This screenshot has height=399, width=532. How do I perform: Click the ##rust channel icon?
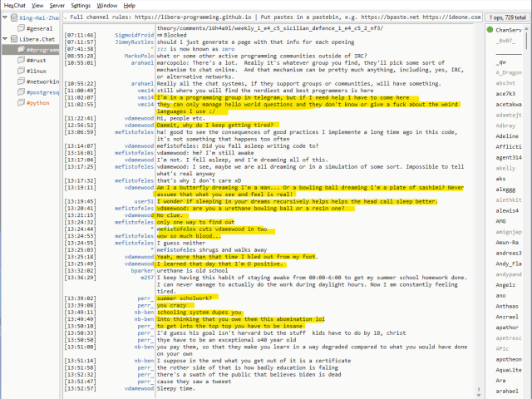click(x=21, y=61)
